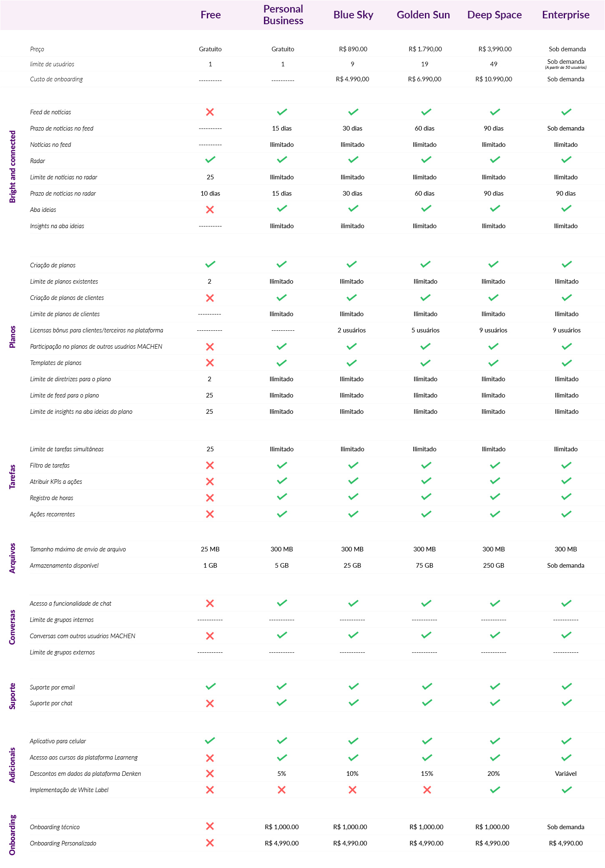Click Blue Sky Filtro de tarefas checkmark
Screen dimensions: 605x868
(353, 465)
